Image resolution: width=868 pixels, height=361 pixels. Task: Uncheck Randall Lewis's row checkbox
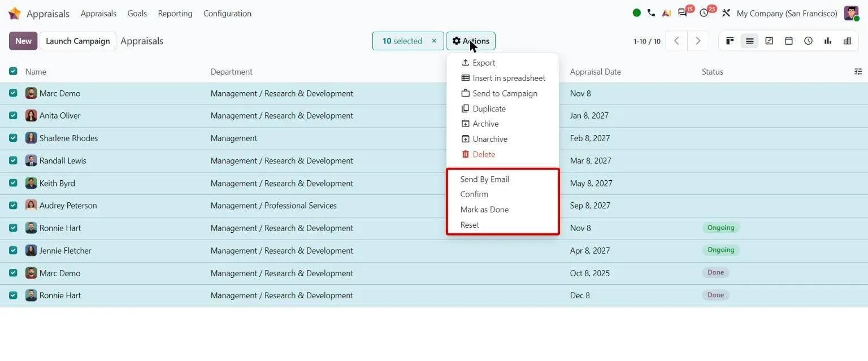pos(13,160)
